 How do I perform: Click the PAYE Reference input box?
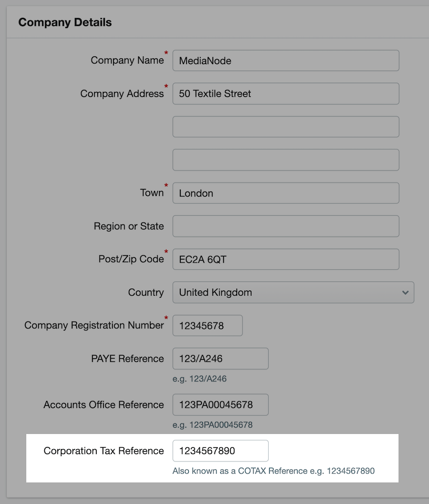tap(221, 358)
